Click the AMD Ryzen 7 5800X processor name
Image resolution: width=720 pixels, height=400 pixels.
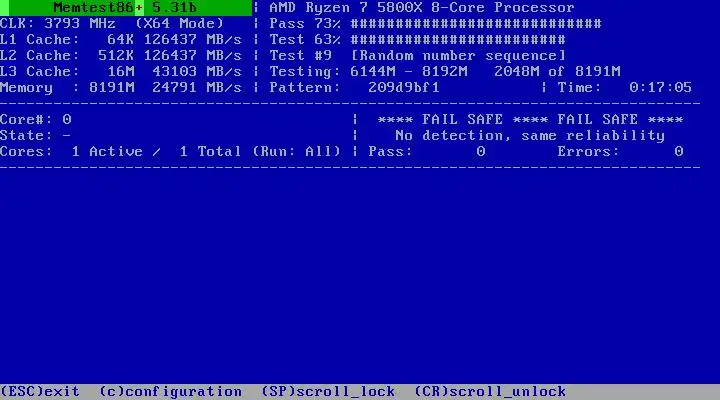[422, 8]
